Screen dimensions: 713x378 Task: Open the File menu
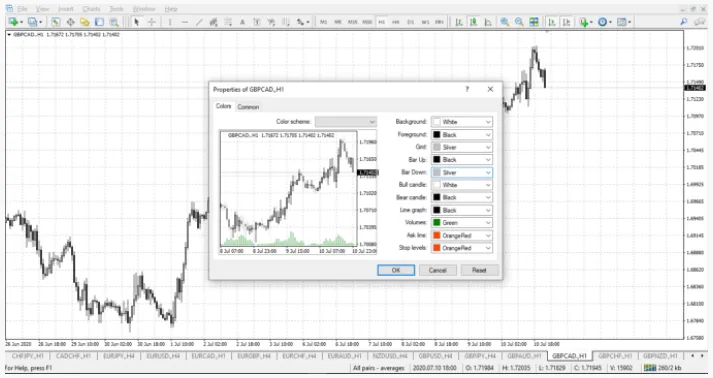pyautogui.click(x=22, y=9)
